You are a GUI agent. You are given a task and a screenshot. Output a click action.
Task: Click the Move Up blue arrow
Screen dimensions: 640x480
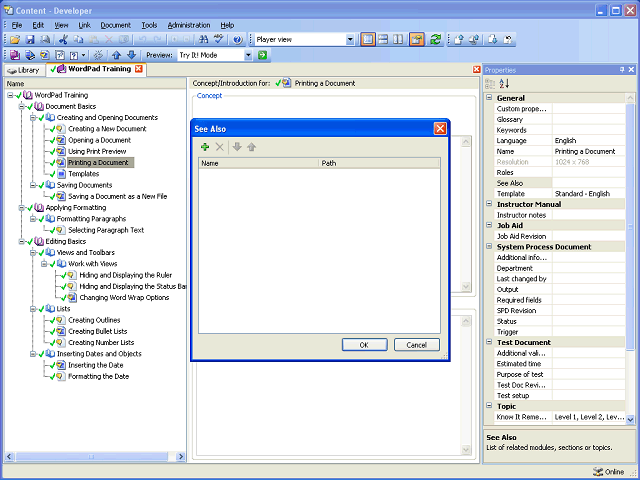pyautogui.click(x=117, y=55)
